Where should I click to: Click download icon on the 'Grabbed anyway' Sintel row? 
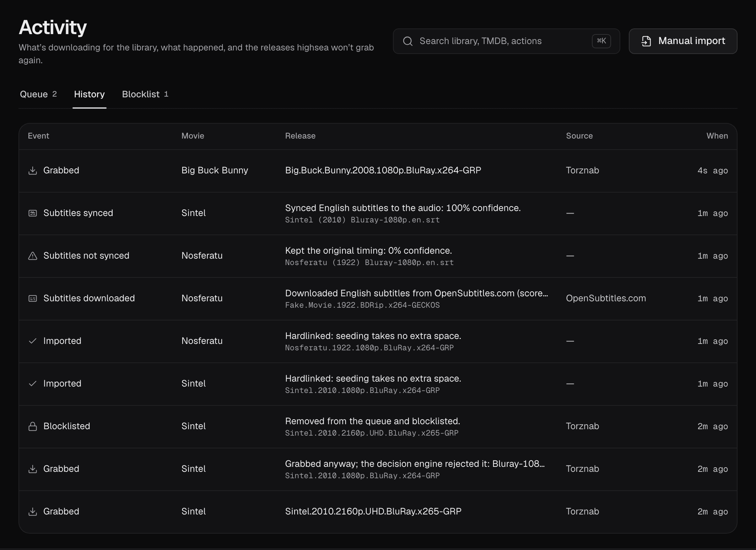(33, 469)
